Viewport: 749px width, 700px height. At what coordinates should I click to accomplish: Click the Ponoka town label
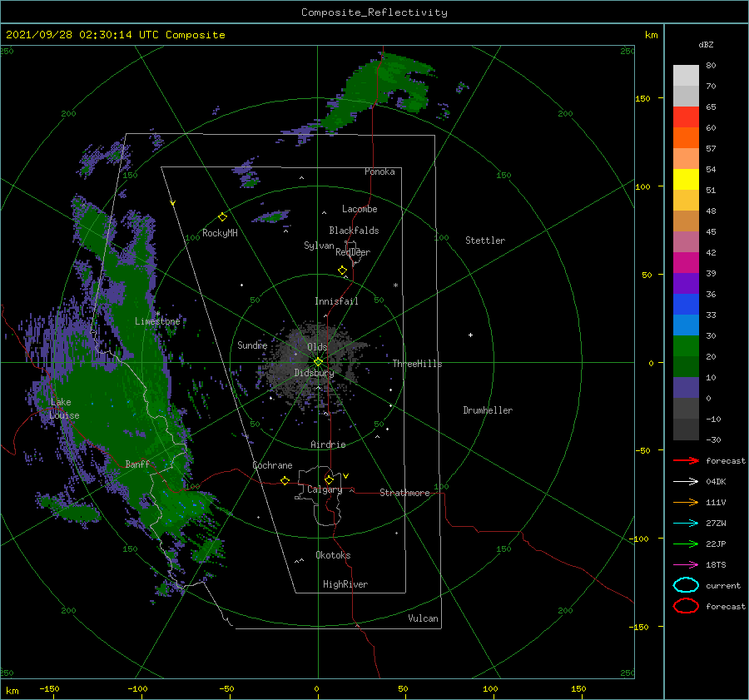[379, 171]
